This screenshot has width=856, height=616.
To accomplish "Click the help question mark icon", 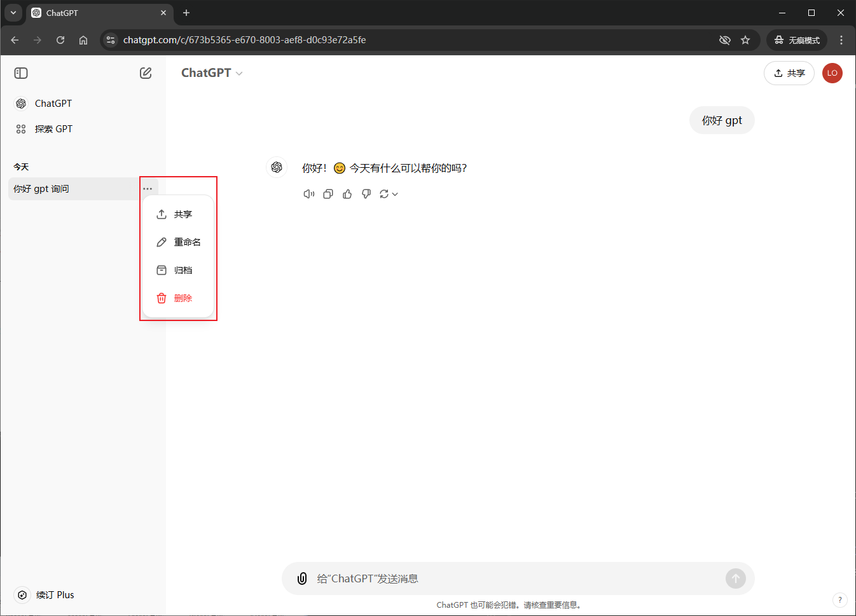I will pos(839,599).
